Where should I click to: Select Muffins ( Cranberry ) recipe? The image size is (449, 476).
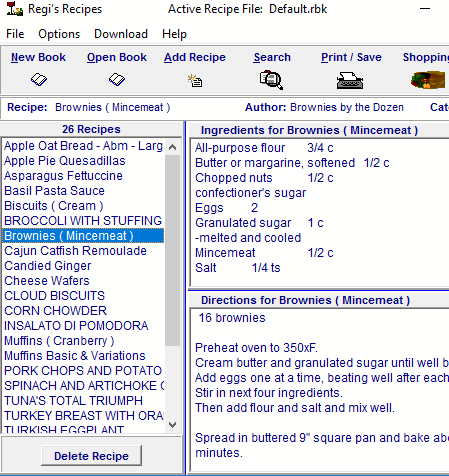pos(83,341)
